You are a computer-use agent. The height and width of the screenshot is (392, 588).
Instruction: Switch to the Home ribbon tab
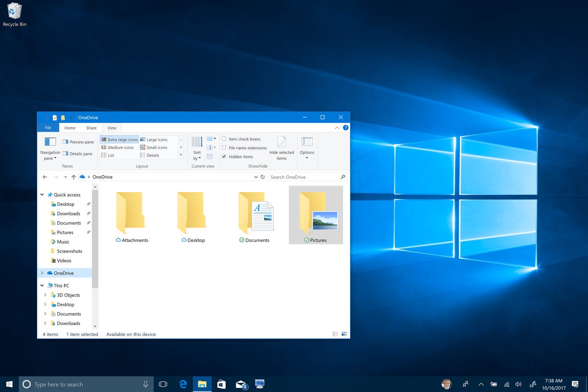tap(69, 128)
